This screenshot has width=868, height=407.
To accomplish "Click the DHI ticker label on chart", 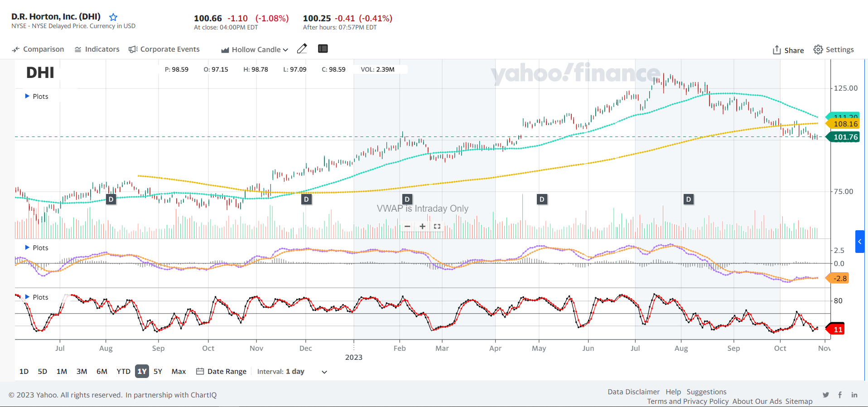I will tap(40, 73).
